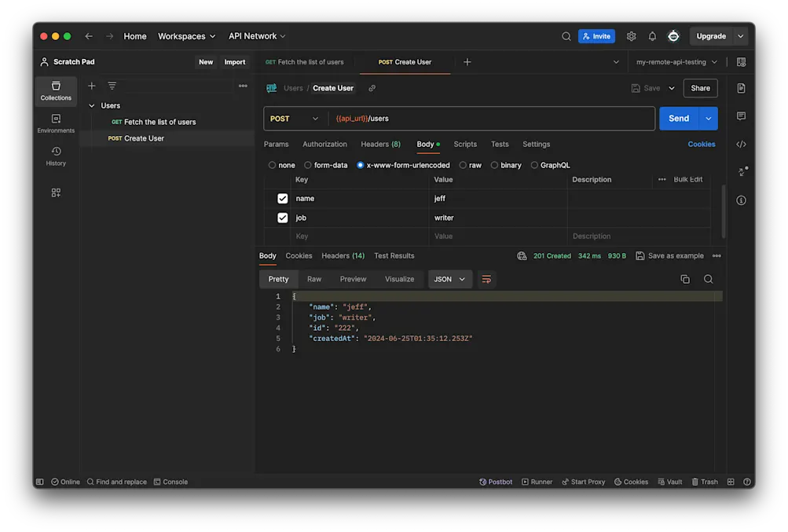Copy response body with copy icon
788x532 pixels.
point(684,279)
